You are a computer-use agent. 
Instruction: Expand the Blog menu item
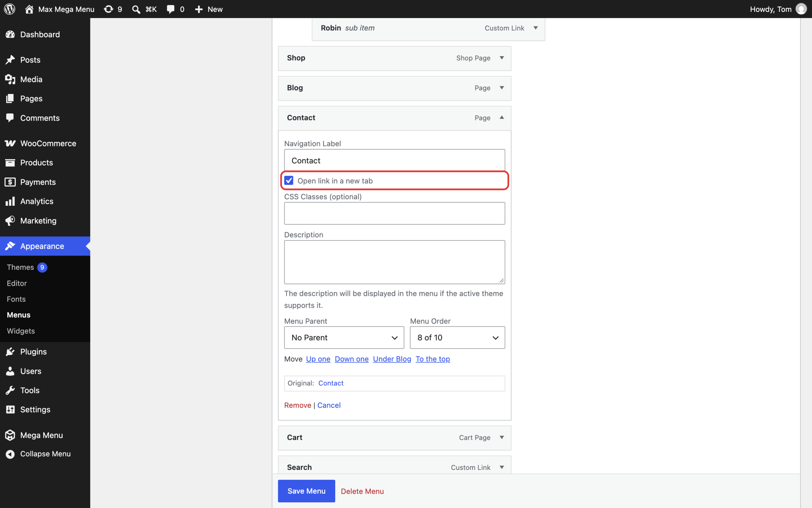tap(501, 88)
